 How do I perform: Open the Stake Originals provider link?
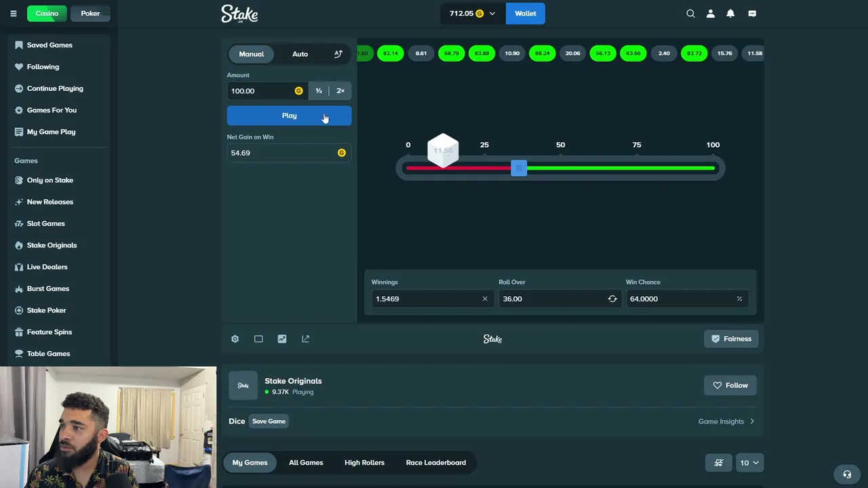point(293,381)
